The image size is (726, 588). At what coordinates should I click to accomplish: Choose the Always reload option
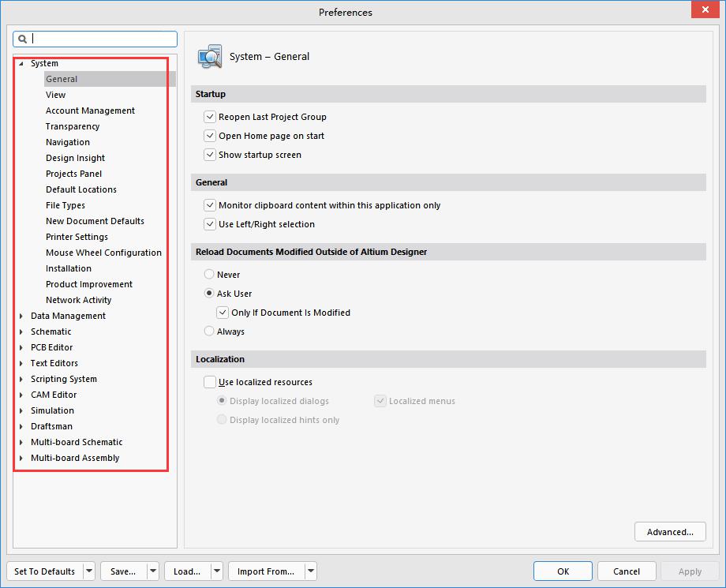(209, 331)
